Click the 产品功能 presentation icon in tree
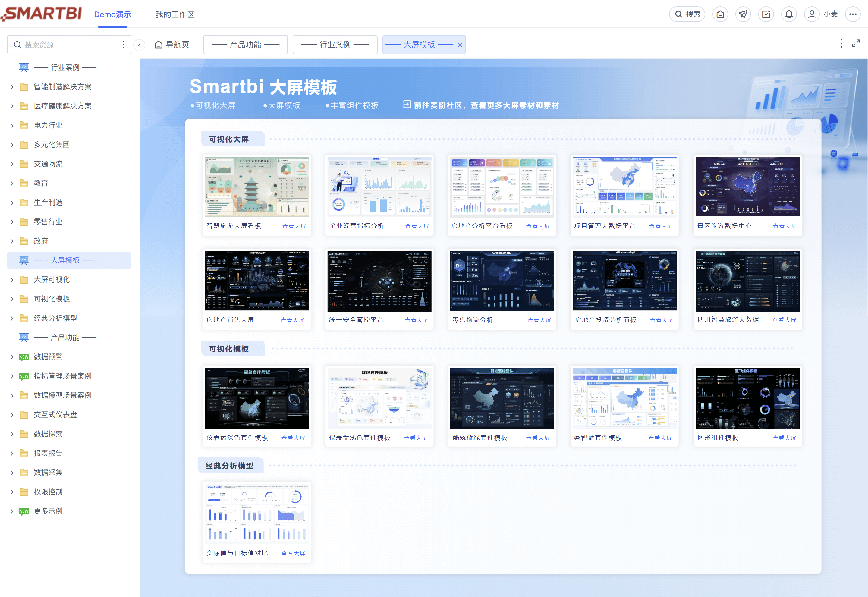 tap(24, 338)
